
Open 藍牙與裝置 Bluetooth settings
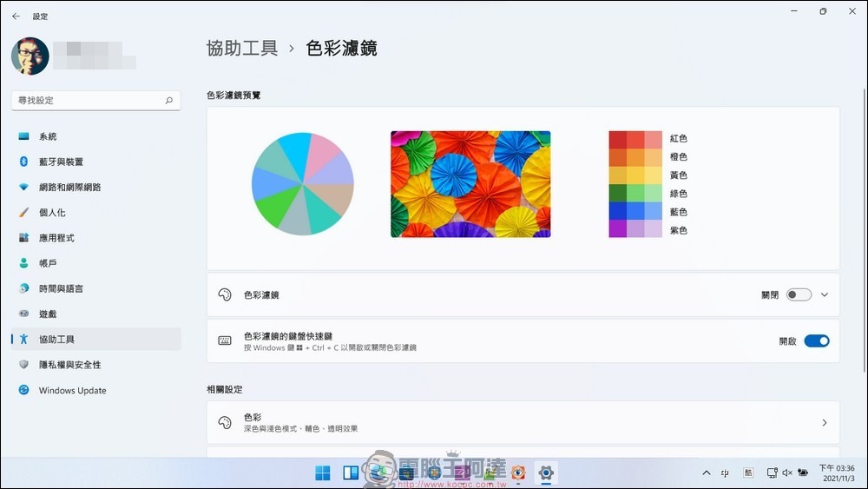61,162
